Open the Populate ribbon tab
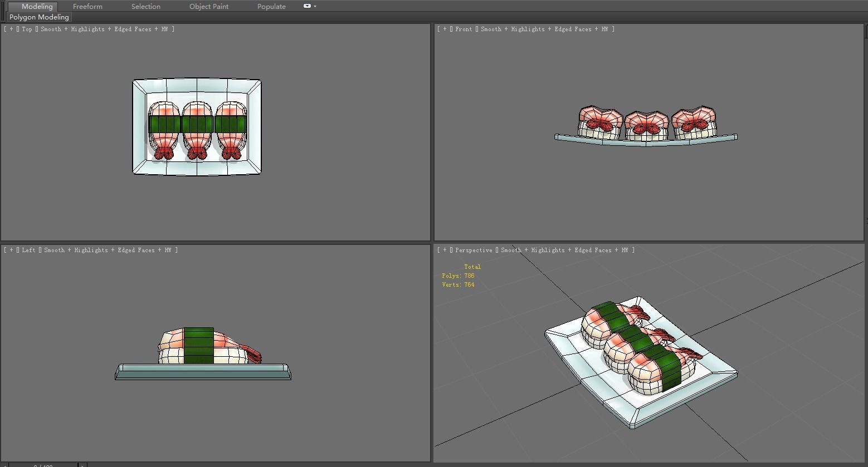The image size is (868, 467). (271, 7)
